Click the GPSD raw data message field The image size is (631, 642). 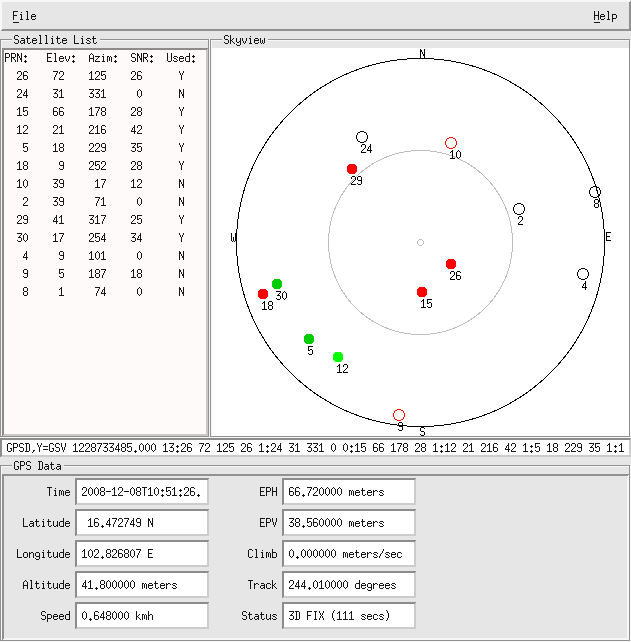click(315, 448)
